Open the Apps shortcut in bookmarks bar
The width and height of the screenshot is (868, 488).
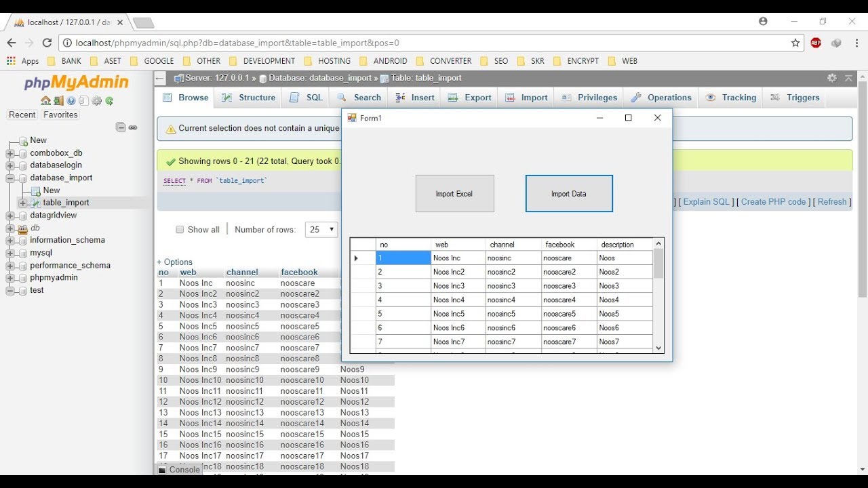[x=23, y=61]
